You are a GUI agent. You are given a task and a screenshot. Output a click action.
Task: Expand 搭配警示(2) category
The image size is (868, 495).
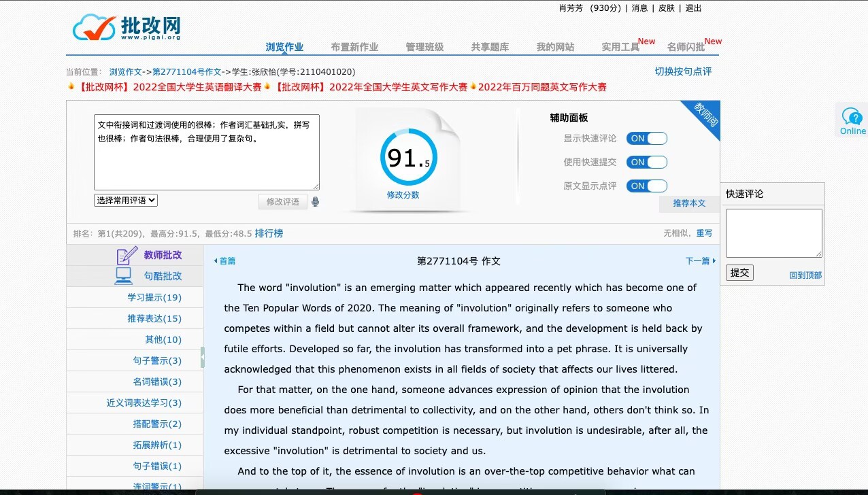tap(157, 424)
